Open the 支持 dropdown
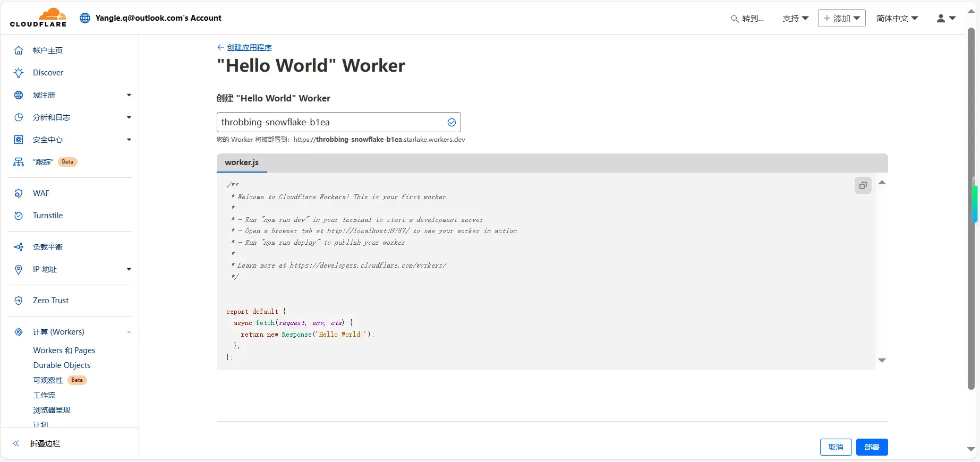Screen dimensions: 980x462 (796, 18)
